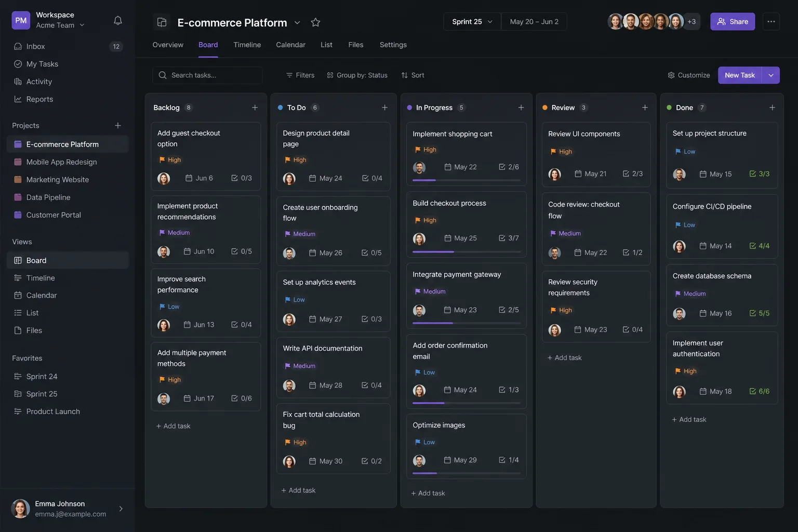Click the High priority flag on Add guest checkout
Screen dimensions: 798x532
[x=162, y=160]
